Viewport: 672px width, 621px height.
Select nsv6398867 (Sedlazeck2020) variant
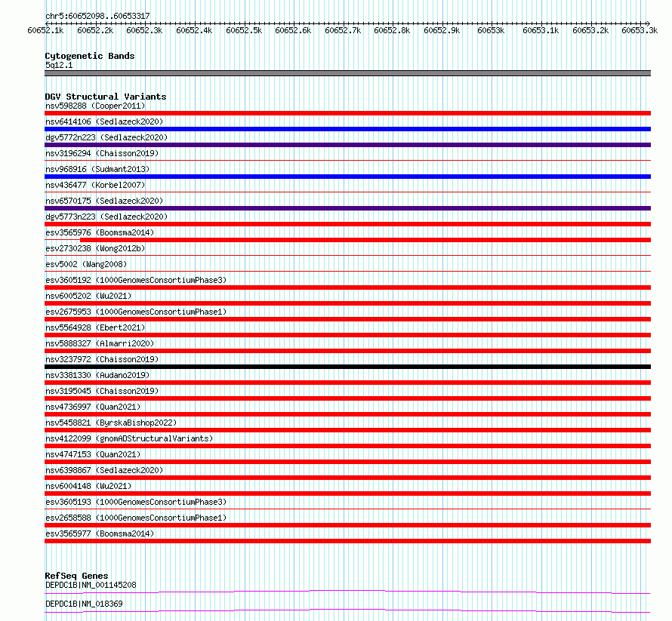coord(104,470)
